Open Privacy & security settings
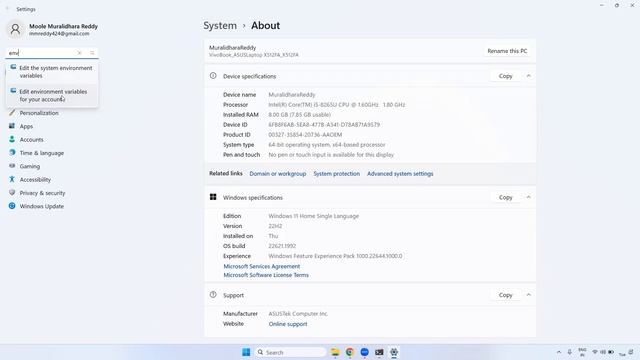Viewport: 640px width, 360px height. [x=42, y=193]
